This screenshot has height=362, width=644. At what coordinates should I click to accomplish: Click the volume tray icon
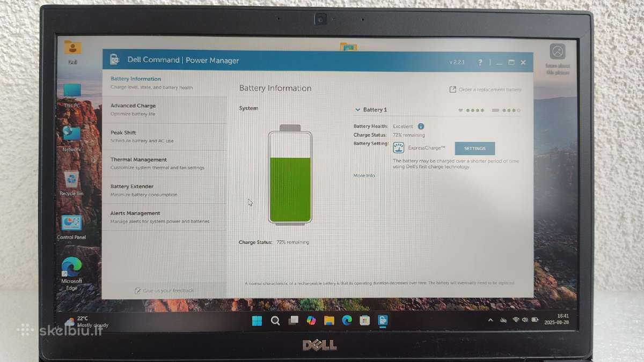click(525, 320)
